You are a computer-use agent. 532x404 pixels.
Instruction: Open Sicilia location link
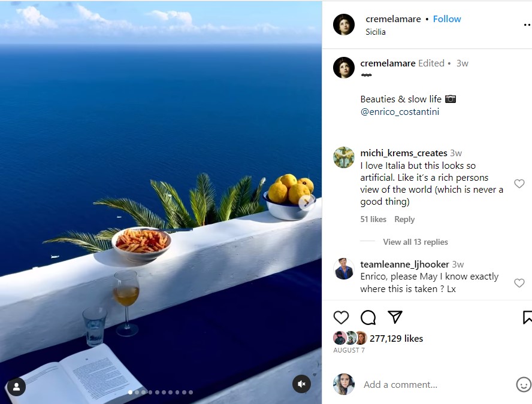click(375, 32)
